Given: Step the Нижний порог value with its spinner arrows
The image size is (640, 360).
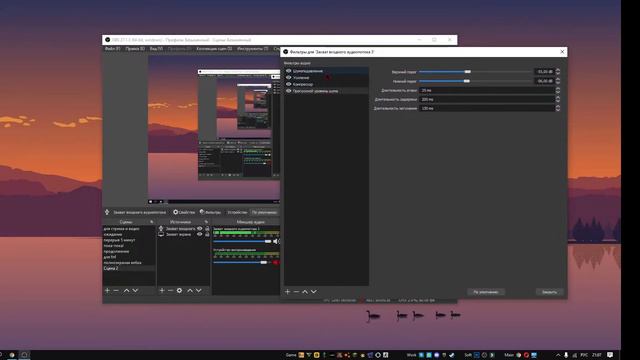Looking at the screenshot, I should tap(558, 81).
